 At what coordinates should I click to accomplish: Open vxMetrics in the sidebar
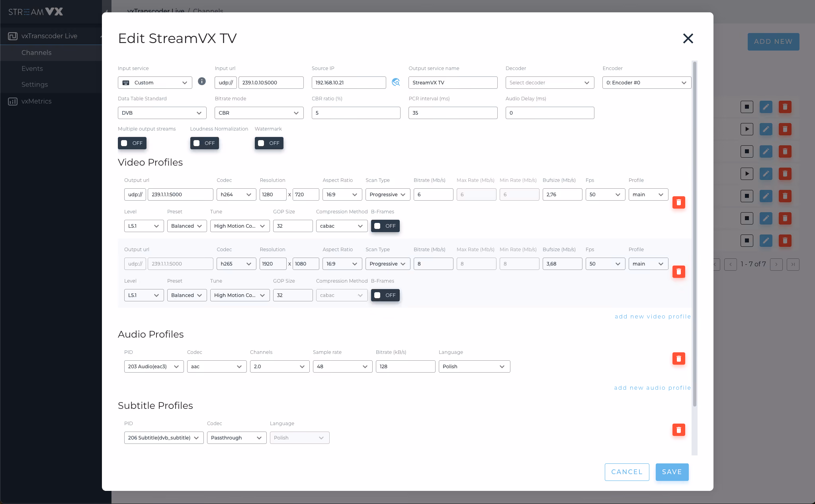click(x=37, y=101)
